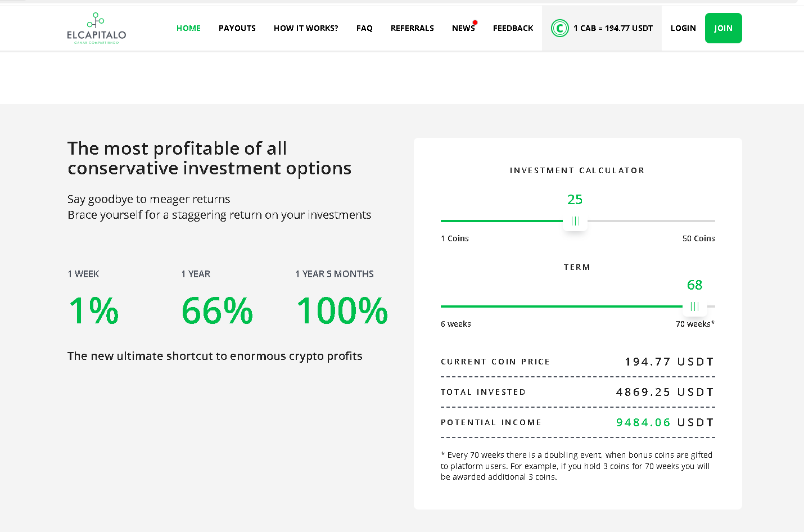804x532 pixels.
Task: Click the 1 YEAR 5 MONTHS label
Action: 335,274
